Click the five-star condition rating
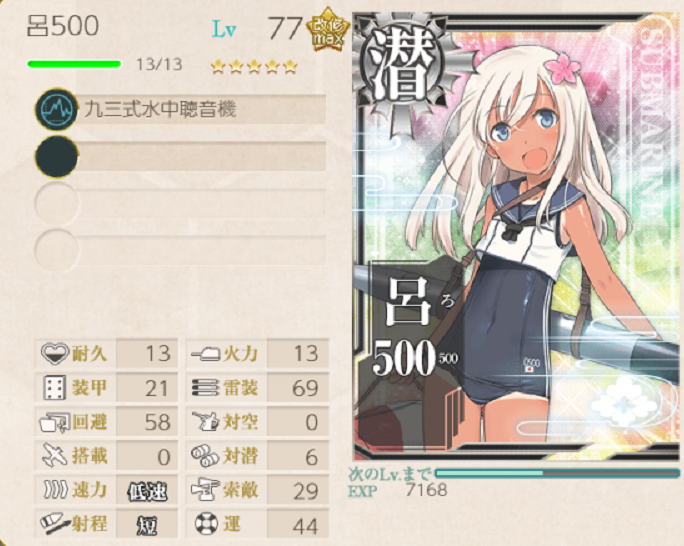684x546 pixels. pyautogui.click(x=254, y=67)
